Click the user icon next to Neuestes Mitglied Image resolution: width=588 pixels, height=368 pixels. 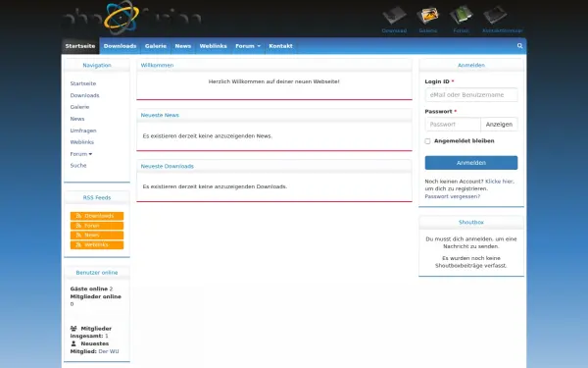pyautogui.click(x=73, y=343)
